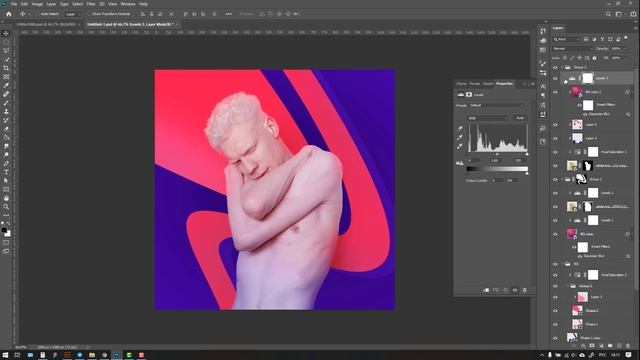Image resolution: width=640 pixels, height=360 pixels.
Task: Click the foreground color swatch
Action: point(4,231)
